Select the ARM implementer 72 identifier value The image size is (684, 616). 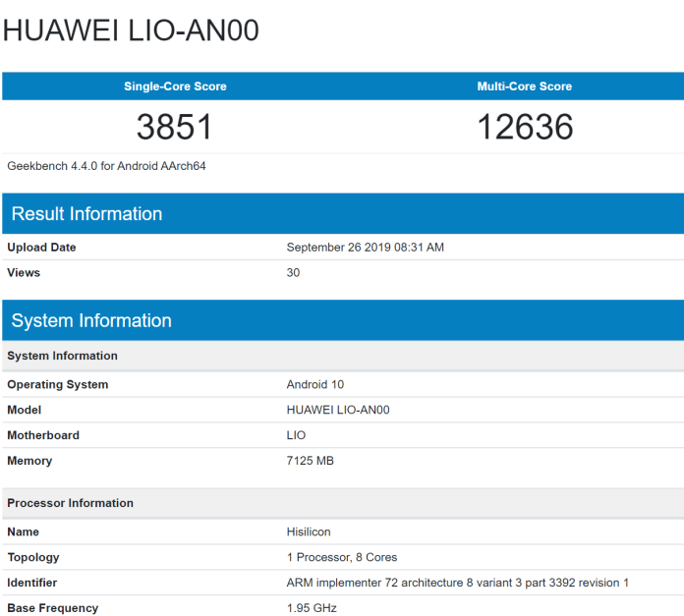(458, 583)
